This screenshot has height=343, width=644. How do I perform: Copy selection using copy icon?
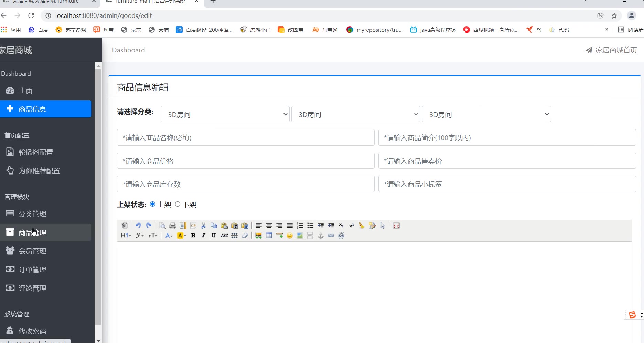click(x=214, y=226)
